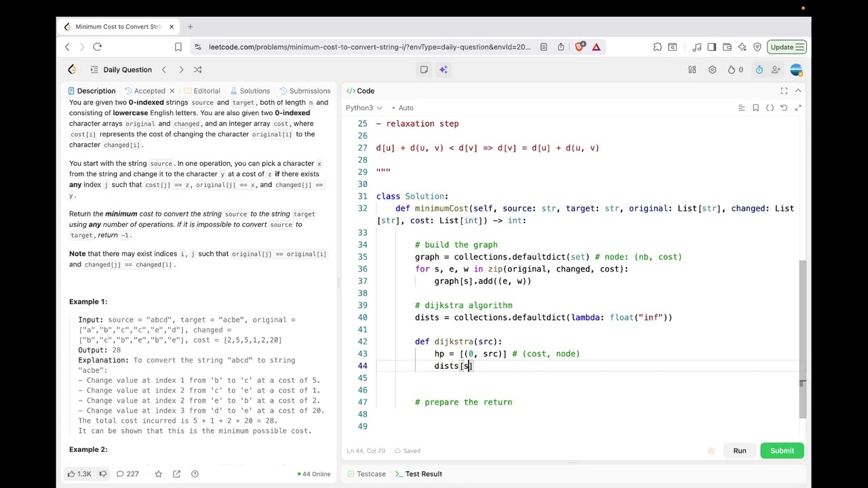Viewport: 868px width, 488px height.
Task: Open the Testcase tab
Action: click(x=366, y=474)
